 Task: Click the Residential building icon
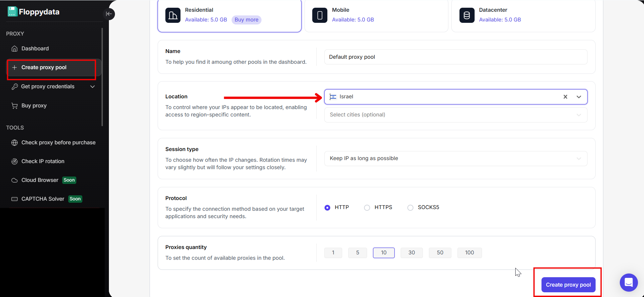point(173,15)
